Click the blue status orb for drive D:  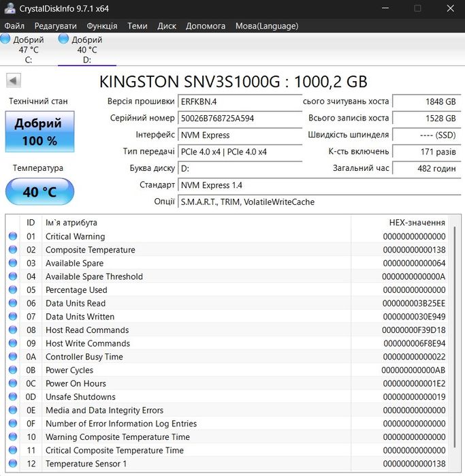pos(63,39)
